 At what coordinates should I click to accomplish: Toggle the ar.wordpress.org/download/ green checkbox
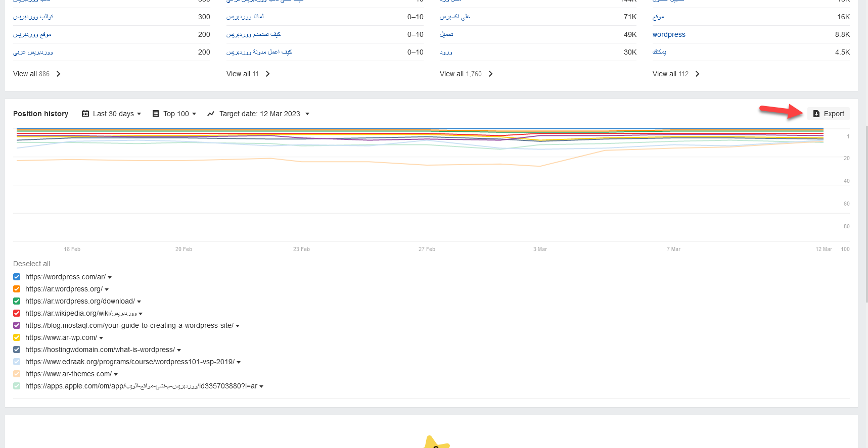pyautogui.click(x=17, y=301)
